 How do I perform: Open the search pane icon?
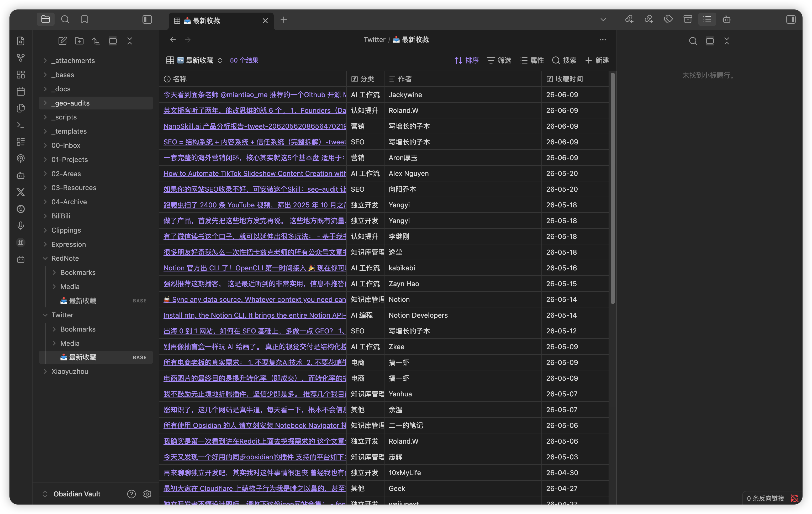coord(65,19)
